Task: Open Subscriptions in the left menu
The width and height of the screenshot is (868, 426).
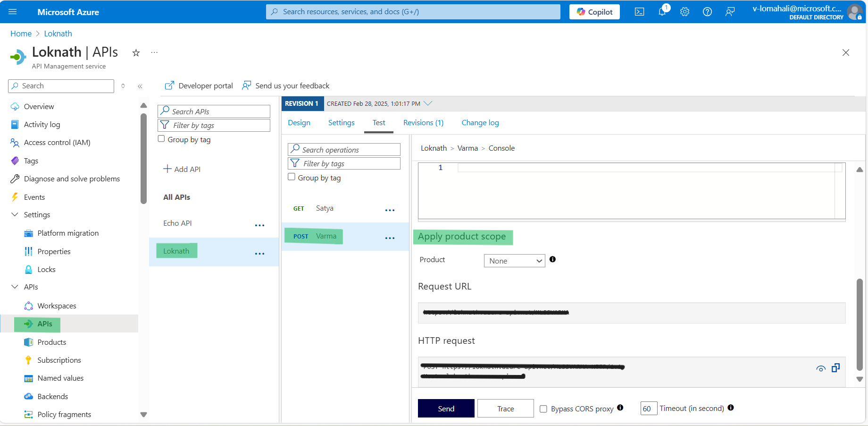Action: point(59,360)
